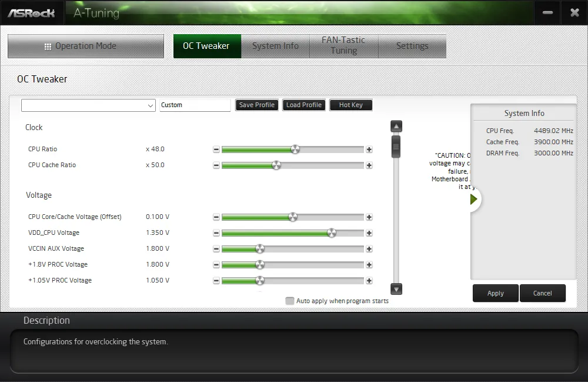Close the A-Tuning window

(x=574, y=13)
